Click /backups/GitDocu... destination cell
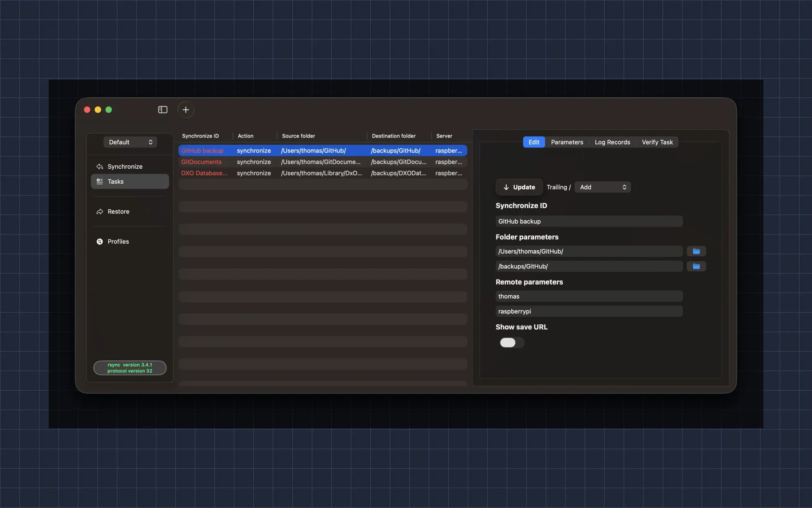The width and height of the screenshot is (812, 508). (399, 162)
